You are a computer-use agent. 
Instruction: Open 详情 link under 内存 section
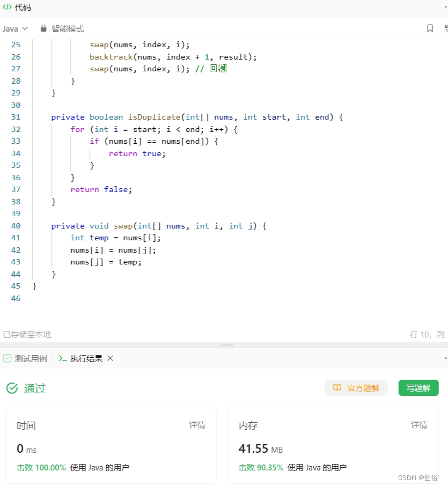[419, 425]
